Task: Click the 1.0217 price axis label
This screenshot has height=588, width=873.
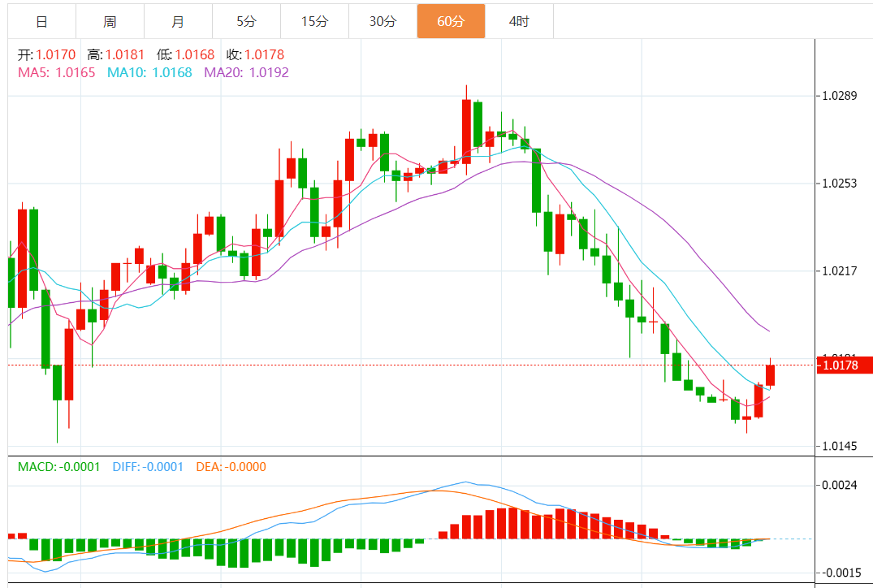Action: 840,270
